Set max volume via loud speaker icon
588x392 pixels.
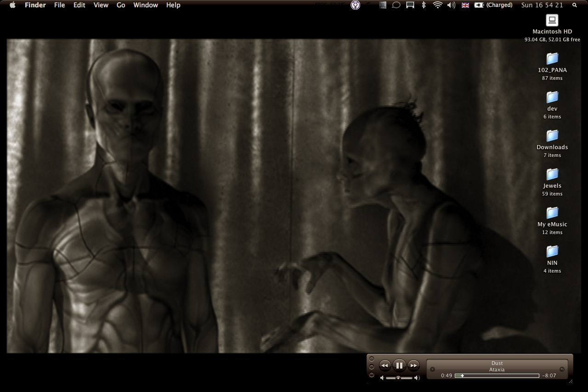point(417,378)
